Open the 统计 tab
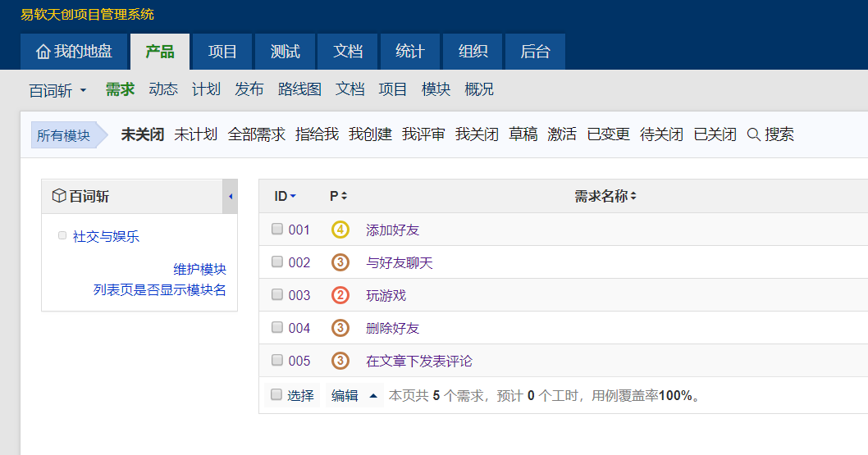 [x=410, y=52]
